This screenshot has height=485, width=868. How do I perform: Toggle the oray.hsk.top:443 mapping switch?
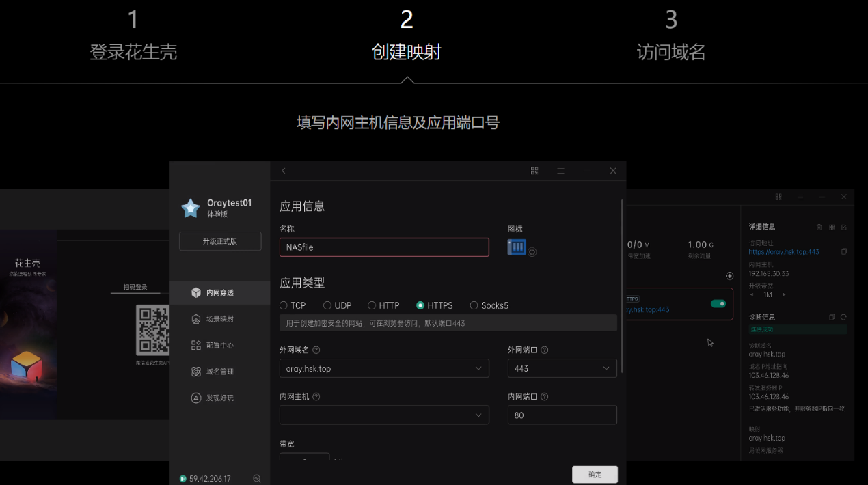(x=718, y=303)
